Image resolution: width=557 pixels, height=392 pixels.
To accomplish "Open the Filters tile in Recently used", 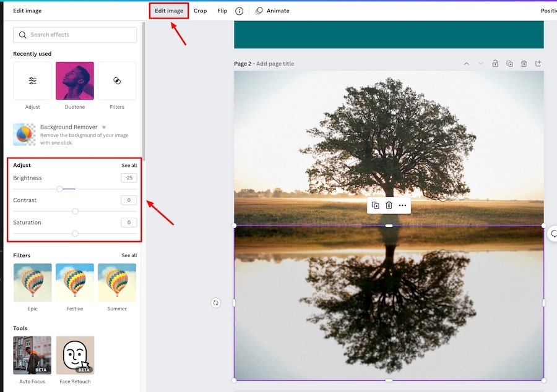I will click(x=117, y=81).
